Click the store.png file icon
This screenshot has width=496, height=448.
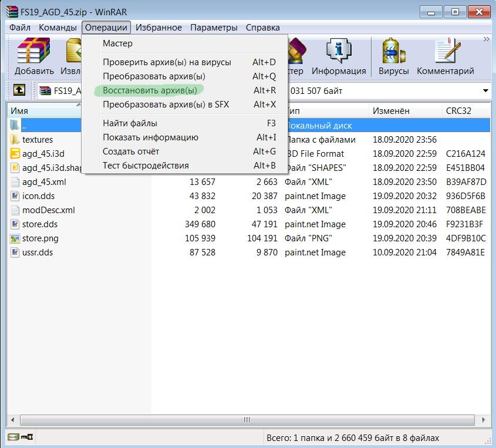click(x=15, y=238)
